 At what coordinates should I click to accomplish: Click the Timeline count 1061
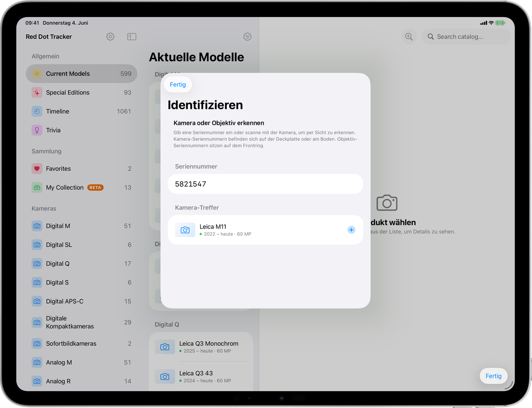tap(124, 111)
